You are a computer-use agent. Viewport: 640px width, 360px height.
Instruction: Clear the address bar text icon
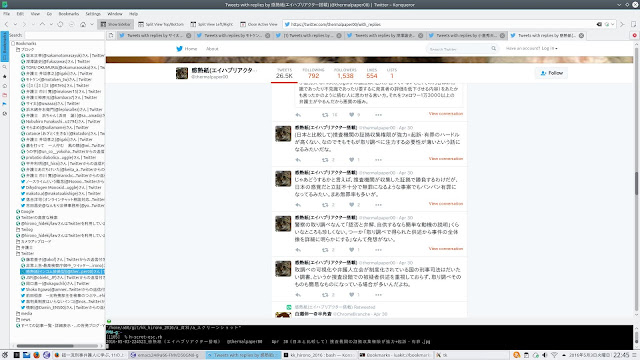pos(599,24)
